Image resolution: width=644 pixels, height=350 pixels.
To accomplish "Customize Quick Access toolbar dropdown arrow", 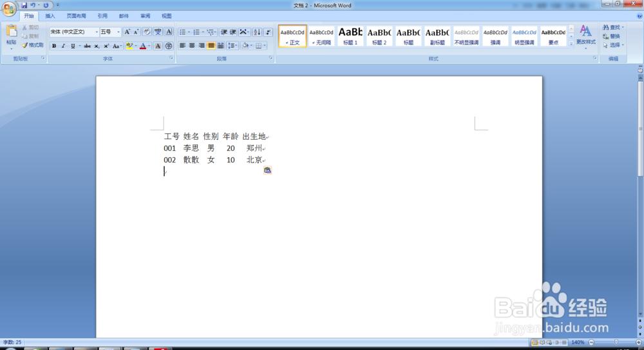I will tap(57, 5).
